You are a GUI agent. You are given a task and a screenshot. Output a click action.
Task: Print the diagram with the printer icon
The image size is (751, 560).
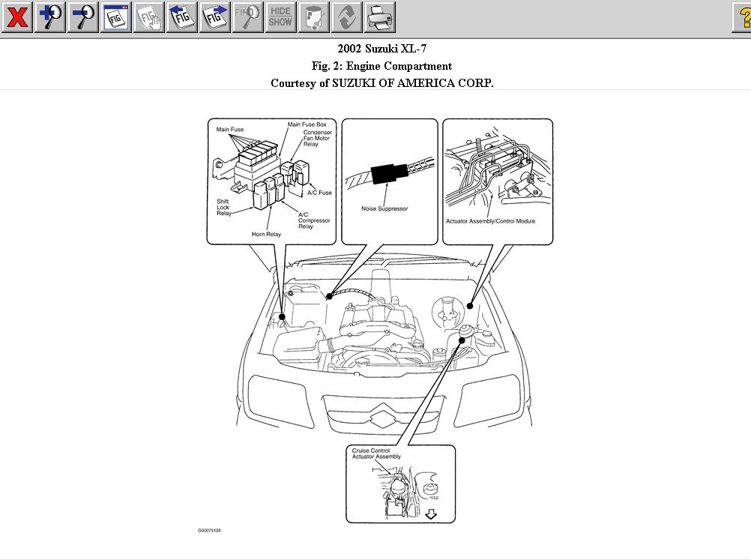click(x=380, y=17)
